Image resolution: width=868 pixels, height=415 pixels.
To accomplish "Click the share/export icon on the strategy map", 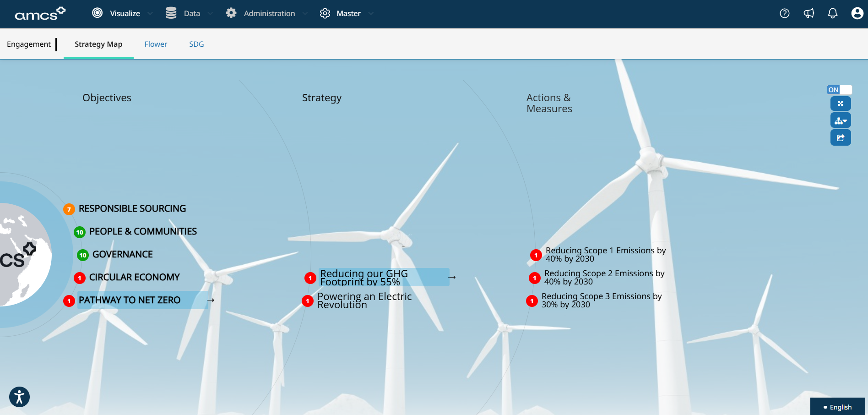I will [841, 137].
